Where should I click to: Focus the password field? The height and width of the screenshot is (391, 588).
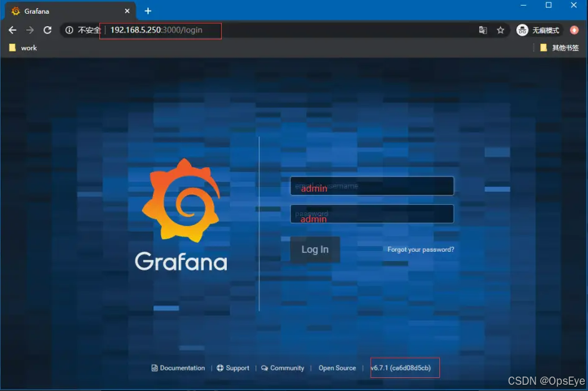(372, 214)
